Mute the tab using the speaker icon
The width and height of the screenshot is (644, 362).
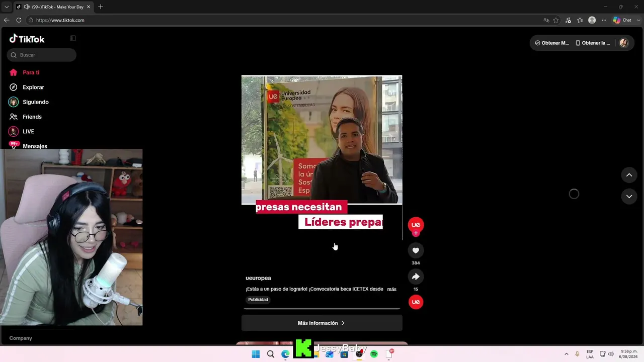26,7
